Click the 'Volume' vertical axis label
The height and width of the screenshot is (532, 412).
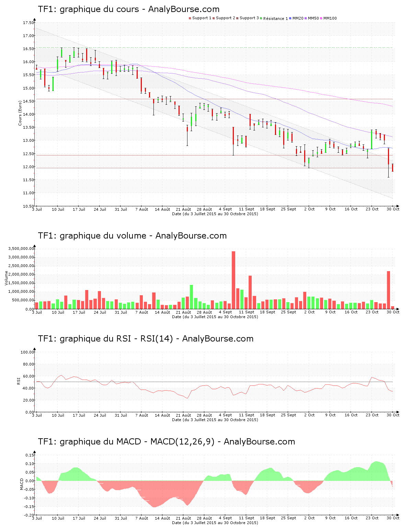[6, 278]
